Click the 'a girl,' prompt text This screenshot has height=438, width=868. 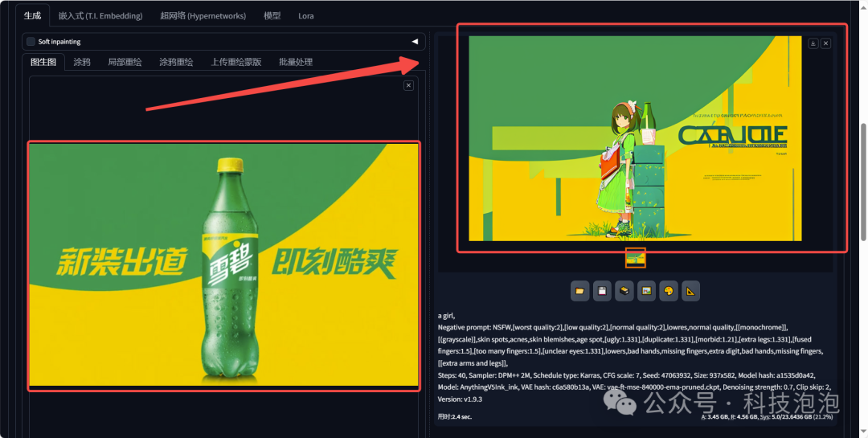[446, 316]
